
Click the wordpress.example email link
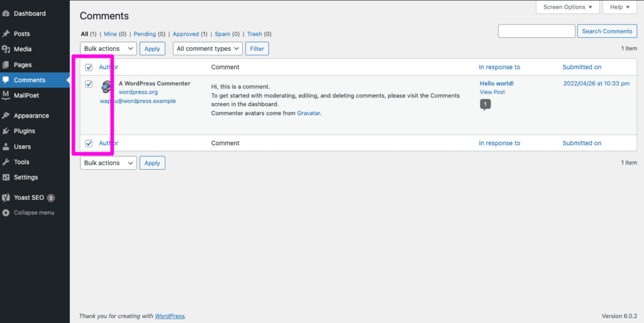point(138,101)
